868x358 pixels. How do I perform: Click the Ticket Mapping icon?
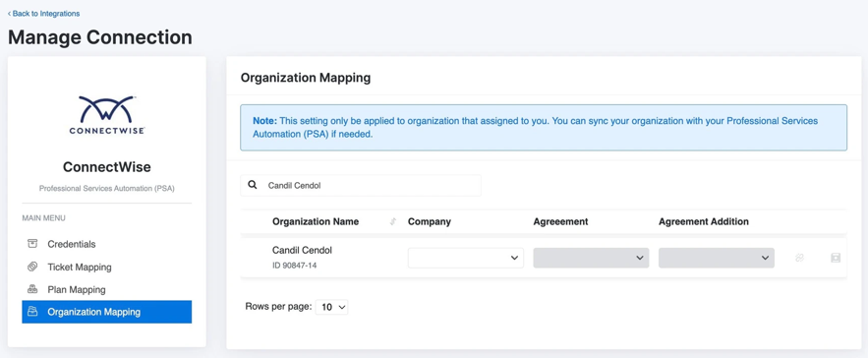(x=32, y=268)
